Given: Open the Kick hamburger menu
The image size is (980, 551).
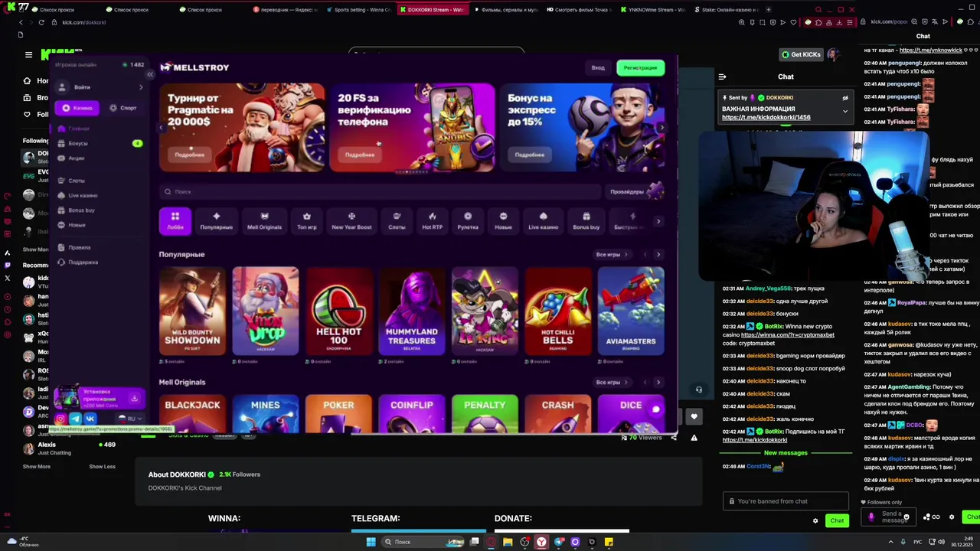Looking at the screenshot, I should click(28, 55).
